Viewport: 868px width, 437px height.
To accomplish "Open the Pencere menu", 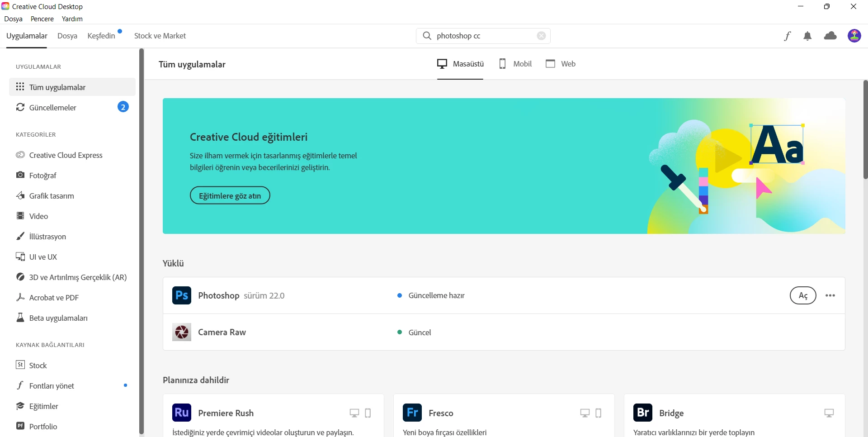I will pos(42,19).
